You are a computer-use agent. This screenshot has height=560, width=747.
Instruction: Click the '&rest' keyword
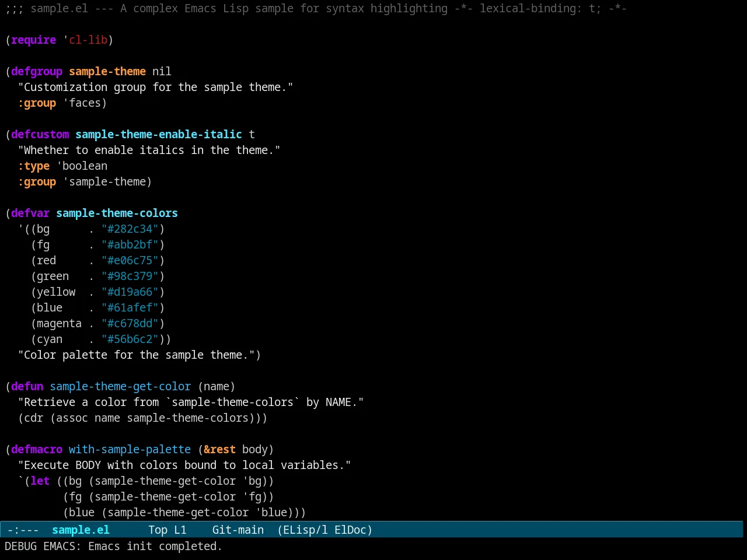(x=220, y=449)
